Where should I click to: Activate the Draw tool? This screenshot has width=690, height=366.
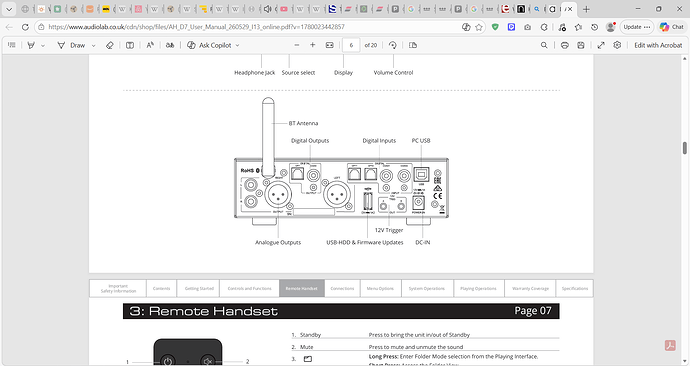point(71,45)
